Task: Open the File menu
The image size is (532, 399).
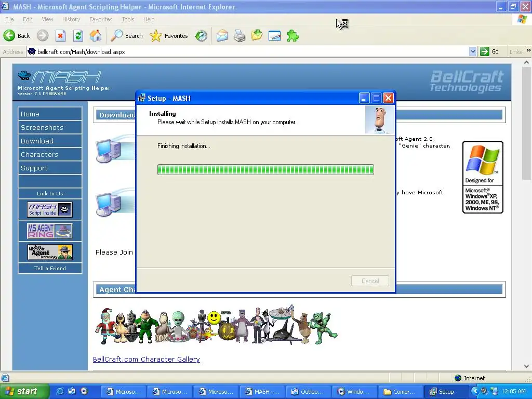Action: point(9,19)
